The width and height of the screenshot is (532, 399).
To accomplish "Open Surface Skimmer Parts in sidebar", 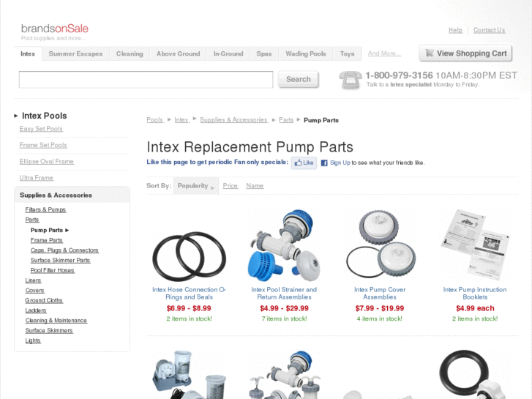I will 60,260.
